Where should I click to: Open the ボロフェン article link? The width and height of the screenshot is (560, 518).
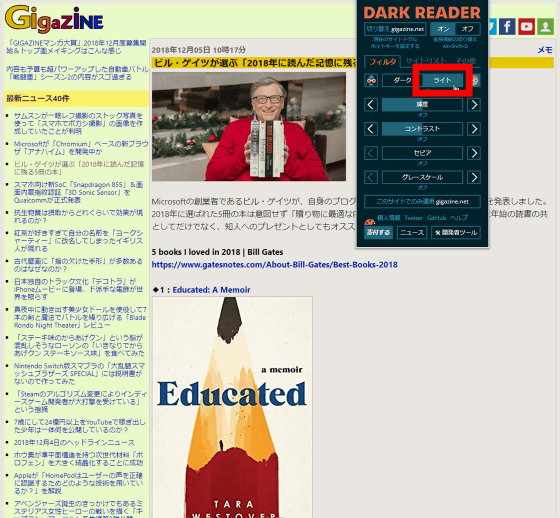(x=79, y=459)
